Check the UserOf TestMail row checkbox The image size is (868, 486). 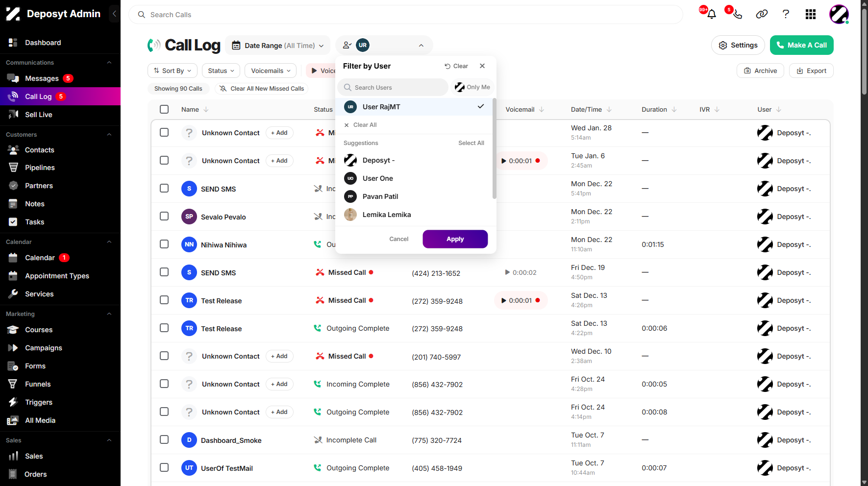point(164,467)
